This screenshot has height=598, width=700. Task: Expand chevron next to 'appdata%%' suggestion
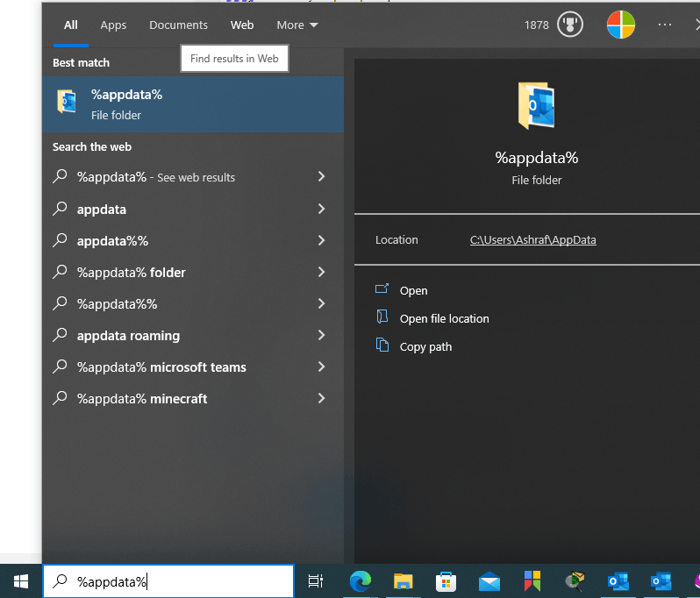(x=321, y=240)
